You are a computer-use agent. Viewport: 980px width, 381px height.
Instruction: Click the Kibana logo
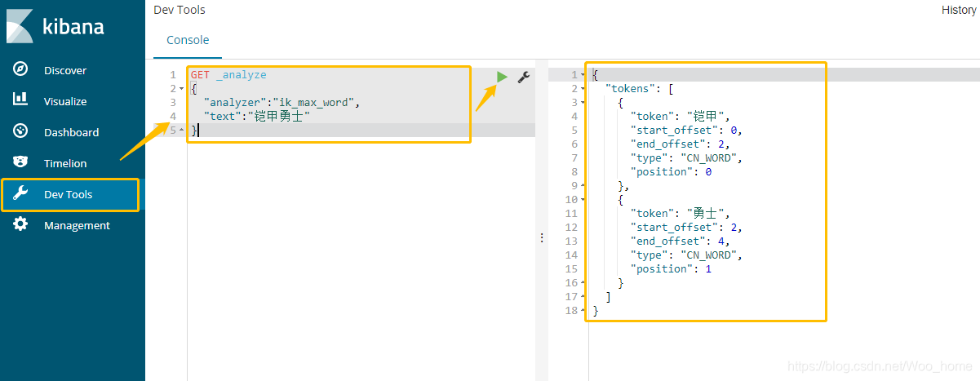click(55, 26)
